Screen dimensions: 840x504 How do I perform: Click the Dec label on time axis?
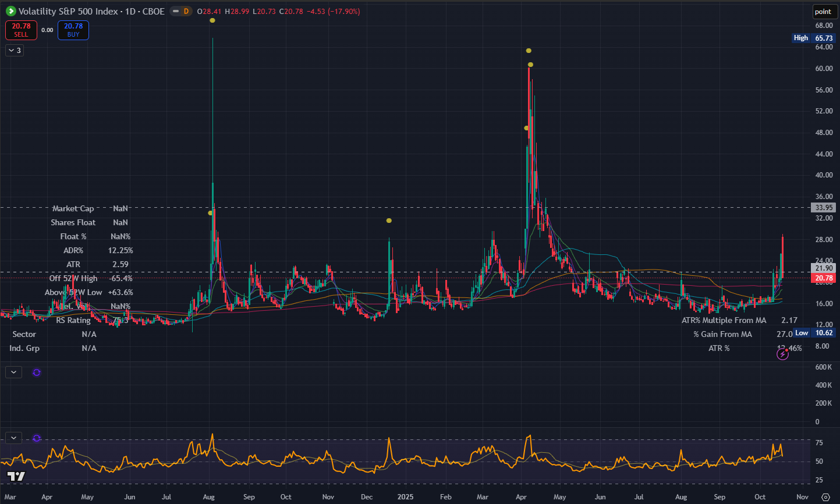pos(367,497)
